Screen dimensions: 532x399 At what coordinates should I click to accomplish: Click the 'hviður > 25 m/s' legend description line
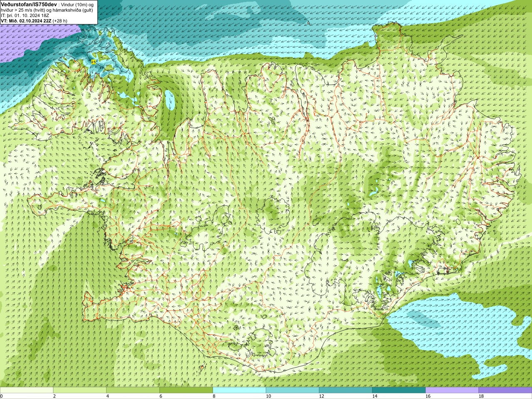pos(47,10)
